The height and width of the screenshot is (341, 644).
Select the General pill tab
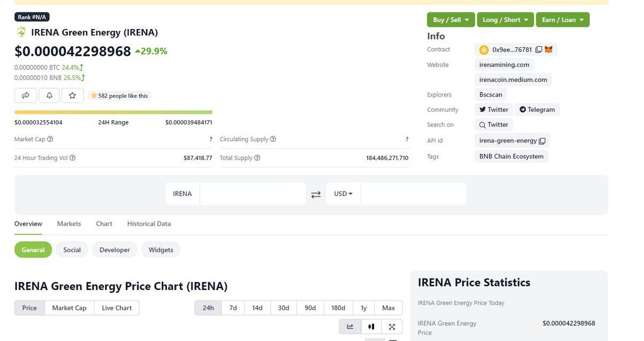(x=33, y=250)
